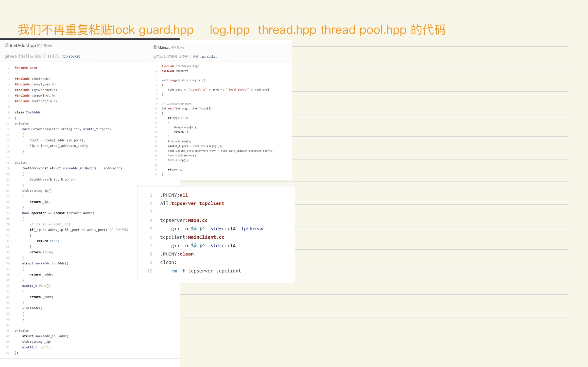
Task: Click the gitTest-比特科技 author under InetAddr.hpp
Action: coord(19,56)
